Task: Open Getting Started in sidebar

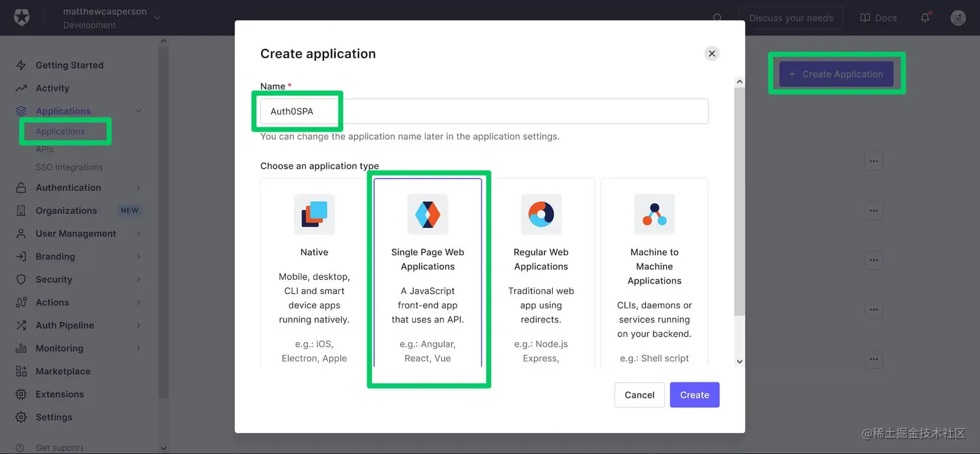Action: 69,65
